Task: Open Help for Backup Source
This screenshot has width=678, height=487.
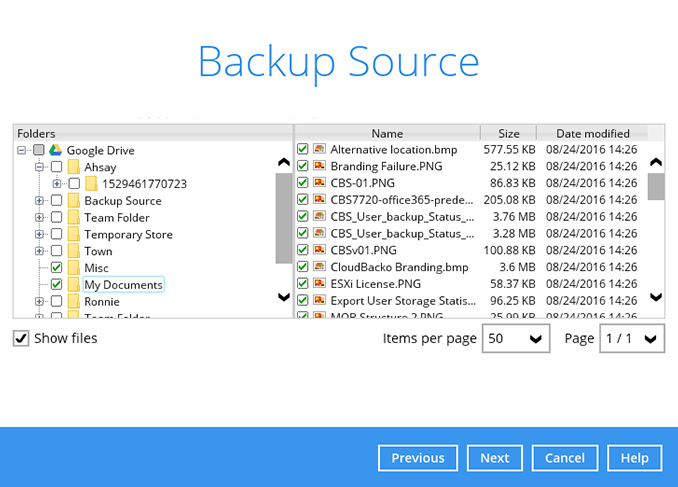Action: [634, 458]
